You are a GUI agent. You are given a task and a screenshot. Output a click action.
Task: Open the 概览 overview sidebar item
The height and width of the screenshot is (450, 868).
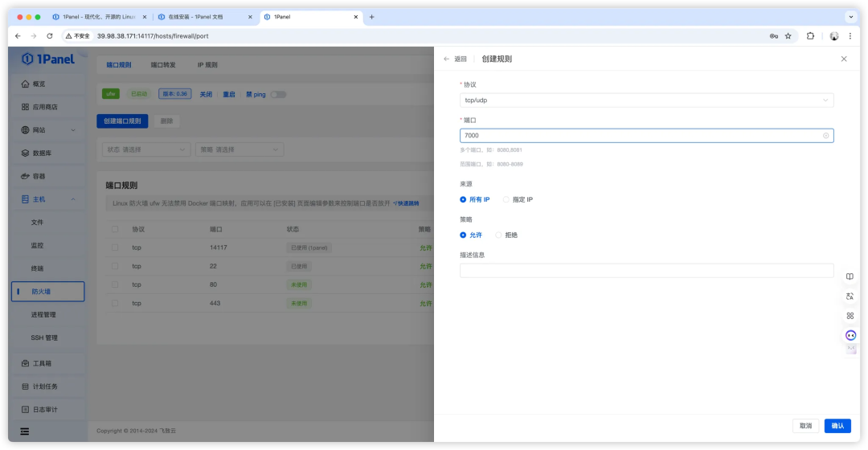coord(47,84)
